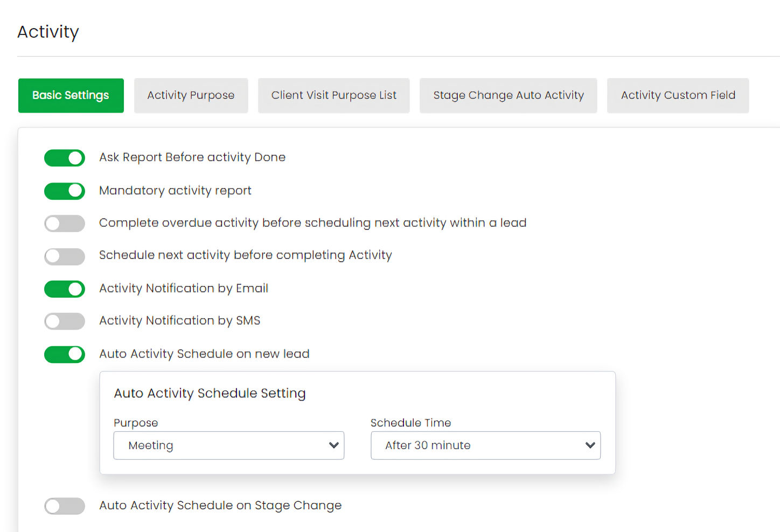This screenshot has width=780, height=532.
Task: Toggle Schedule next activity before completing Activity
Action: [65, 256]
